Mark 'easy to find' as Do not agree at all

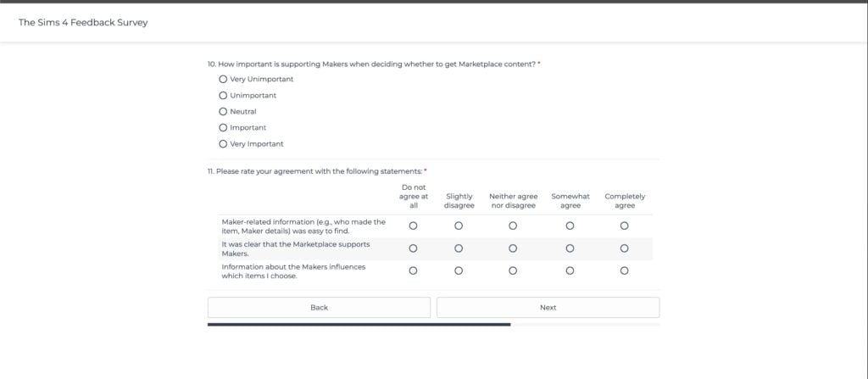pos(413,226)
